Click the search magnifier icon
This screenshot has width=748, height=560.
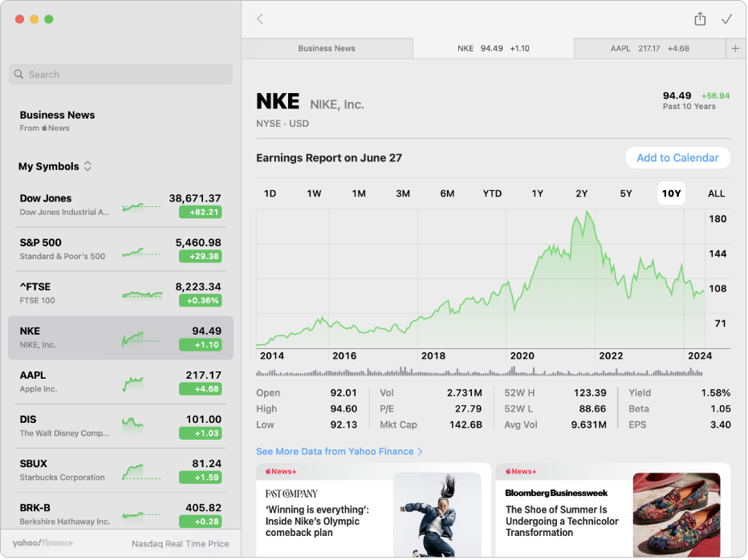tap(18, 75)
